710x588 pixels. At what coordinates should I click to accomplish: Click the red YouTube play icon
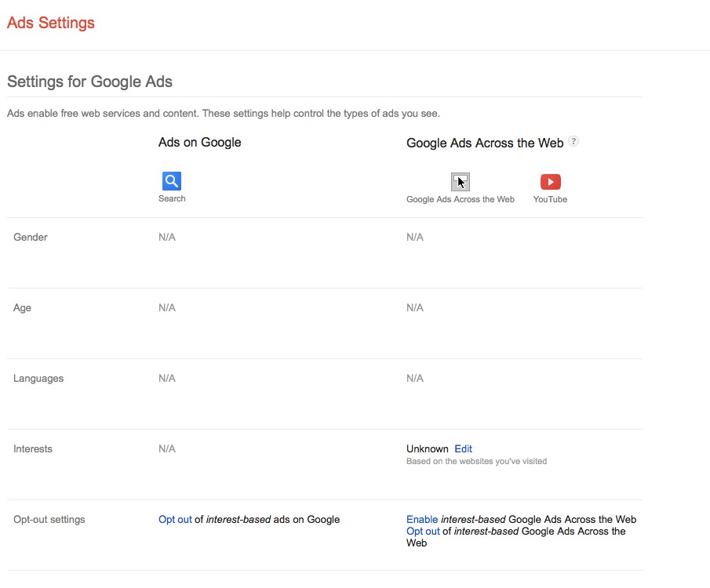[550, 182]
